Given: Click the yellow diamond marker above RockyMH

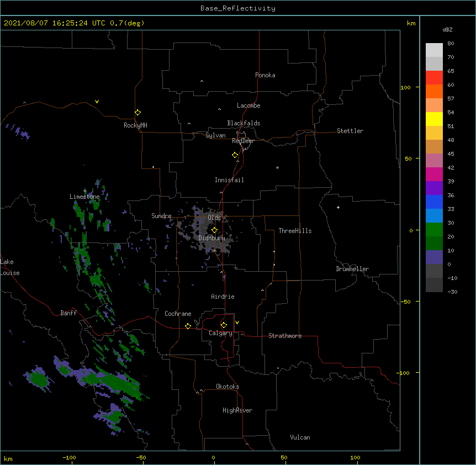Looking at the screenshot, I should (x=138, y=112).
